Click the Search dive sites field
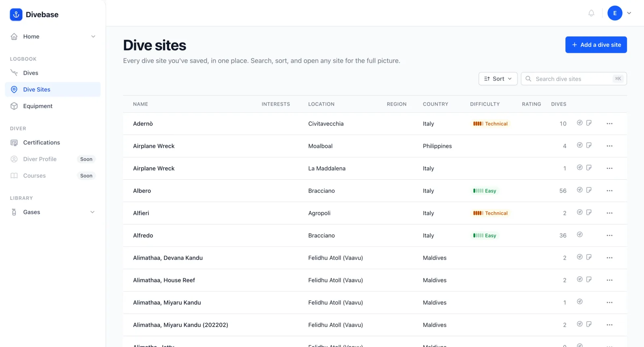This screenshot has height=347, width=644. tap(574, 79)
